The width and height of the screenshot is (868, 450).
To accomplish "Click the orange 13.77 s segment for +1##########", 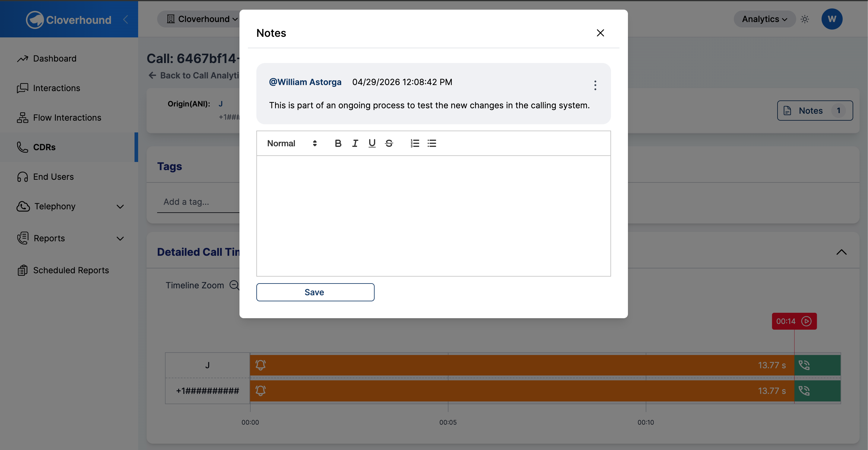I will tap(522, 391).
